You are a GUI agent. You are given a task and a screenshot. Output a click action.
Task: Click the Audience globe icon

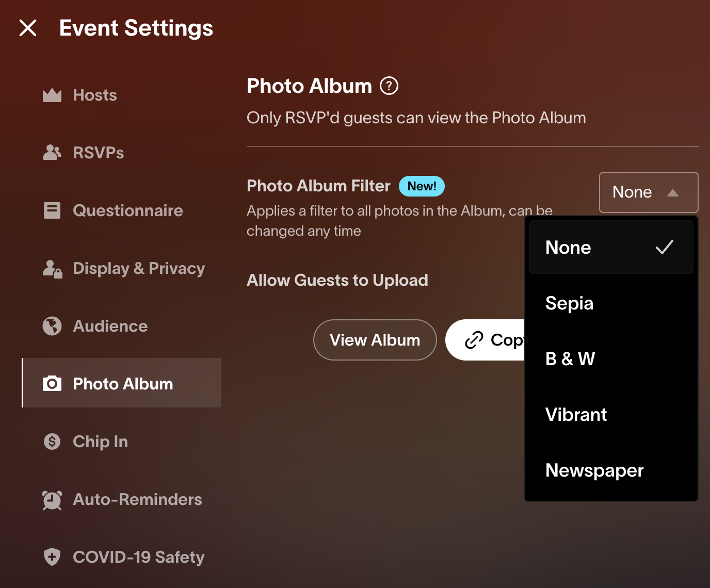[x=52, y=326]
